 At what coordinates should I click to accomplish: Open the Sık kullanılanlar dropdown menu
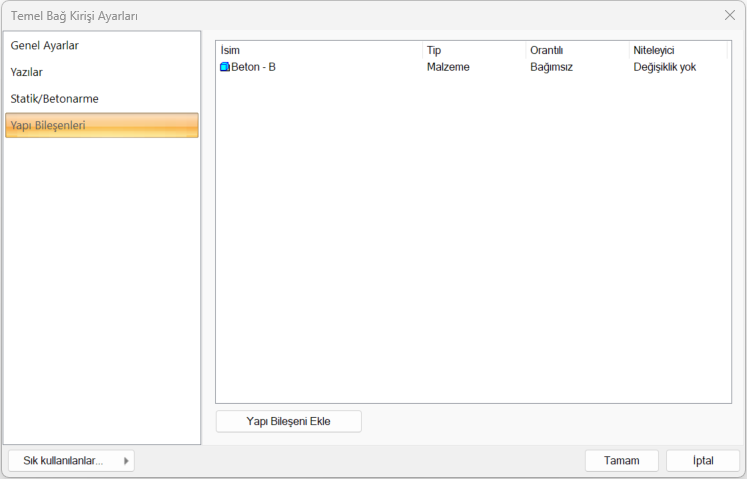pyautogui.click(x=71, y=461)
